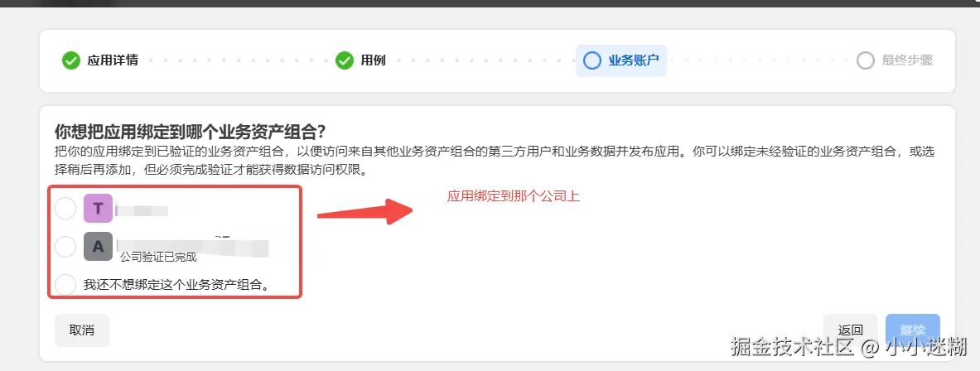Click the 取消 button
This screenshot has width=980, height=371.
pyautogui.click(x=82, y=330)
